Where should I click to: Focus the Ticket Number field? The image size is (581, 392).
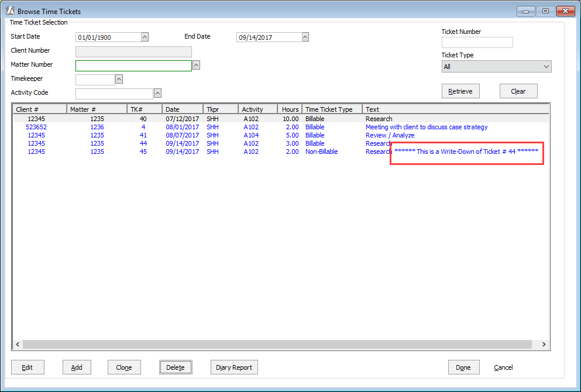477,42
